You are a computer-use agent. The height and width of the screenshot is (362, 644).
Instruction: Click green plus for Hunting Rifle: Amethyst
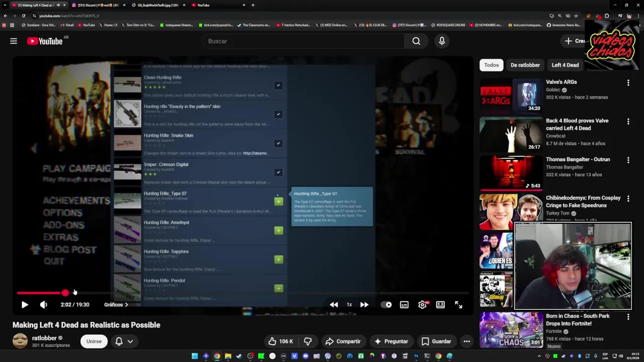click(x=279, y=230)
